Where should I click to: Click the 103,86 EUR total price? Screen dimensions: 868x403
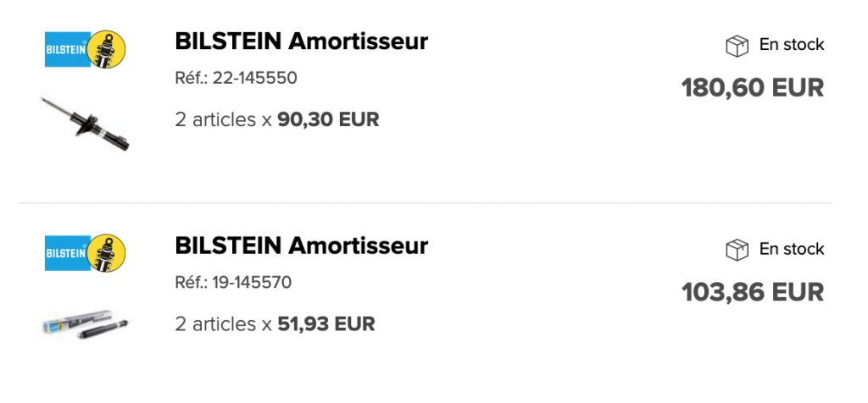[x=753, y=292]
